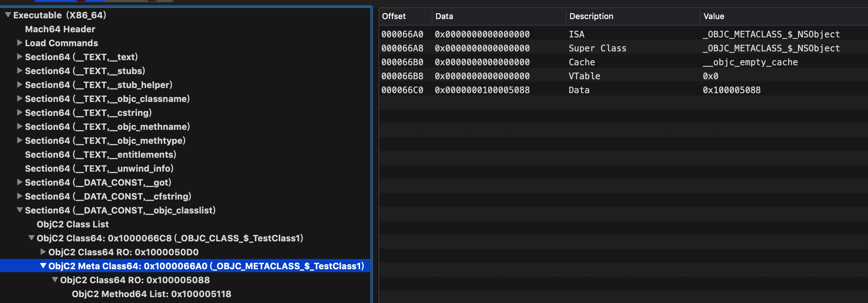Screen dimensions: 868x303
Task: Select Section64 (__TEXT,__entitlements) row
Action: point(101,155)
